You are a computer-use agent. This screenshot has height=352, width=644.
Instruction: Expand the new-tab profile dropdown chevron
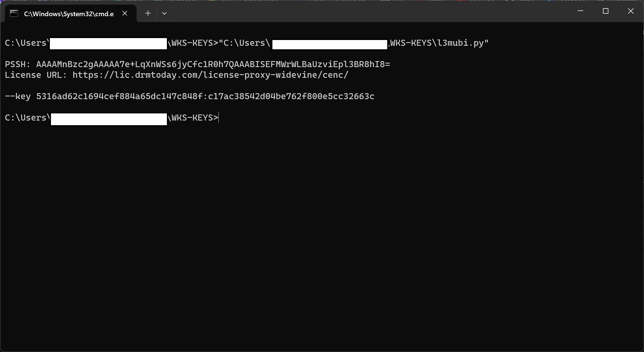(164, 13)
